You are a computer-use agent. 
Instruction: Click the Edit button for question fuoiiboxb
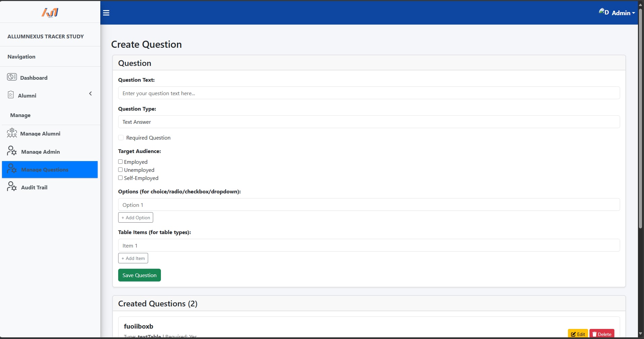[578, 334]
